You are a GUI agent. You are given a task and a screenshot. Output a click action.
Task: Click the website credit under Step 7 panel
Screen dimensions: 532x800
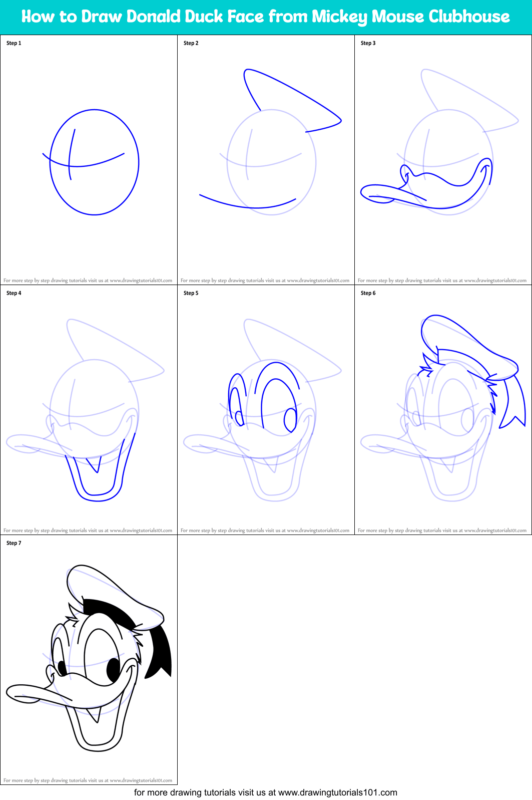[88, 780]
